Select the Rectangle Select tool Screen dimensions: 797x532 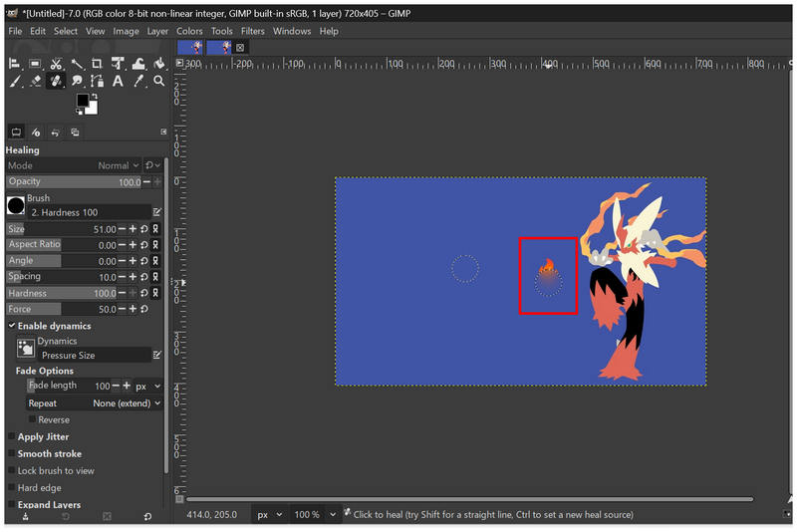(35, 64)
